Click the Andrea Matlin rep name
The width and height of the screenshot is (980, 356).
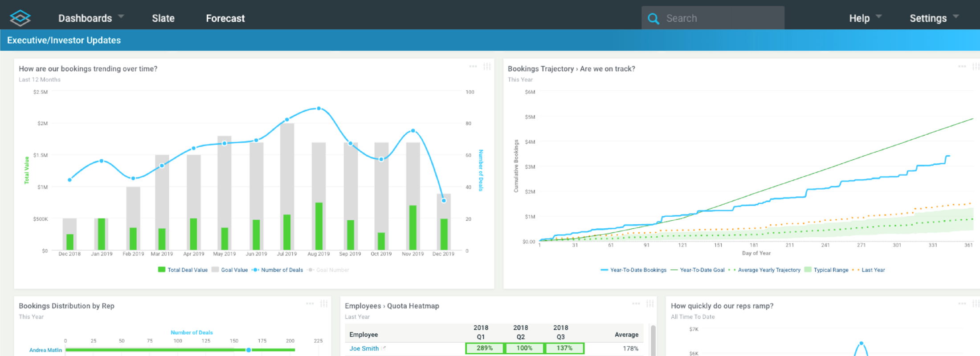[45, 350]
